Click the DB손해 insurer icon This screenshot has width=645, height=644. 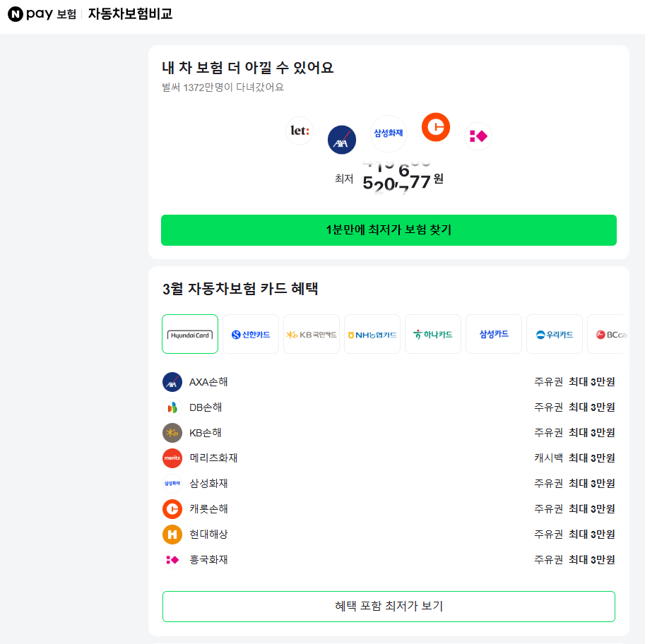[x=171, y=407]
